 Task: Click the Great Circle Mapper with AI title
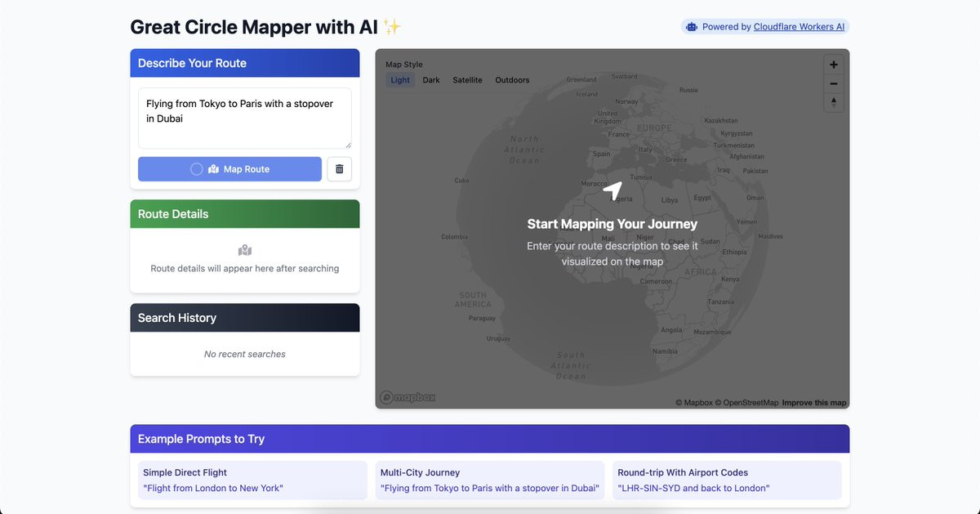tap(265, 27)
